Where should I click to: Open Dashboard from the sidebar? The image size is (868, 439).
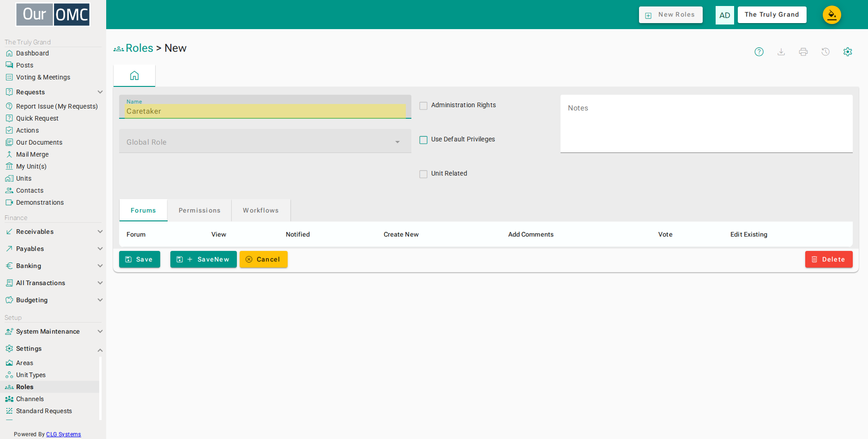coord(32,53)
